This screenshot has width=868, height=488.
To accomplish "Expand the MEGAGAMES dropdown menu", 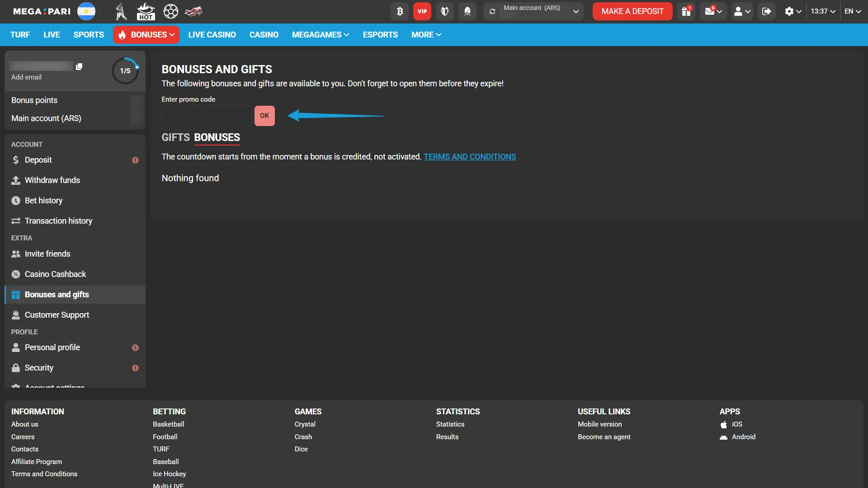I will pos(321,35).
